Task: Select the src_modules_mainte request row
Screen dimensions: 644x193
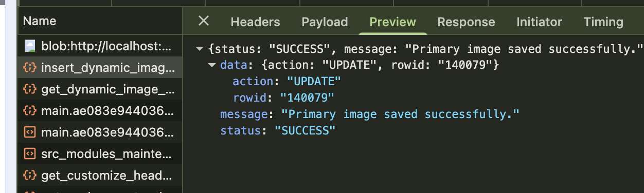Action: point(100,154)
